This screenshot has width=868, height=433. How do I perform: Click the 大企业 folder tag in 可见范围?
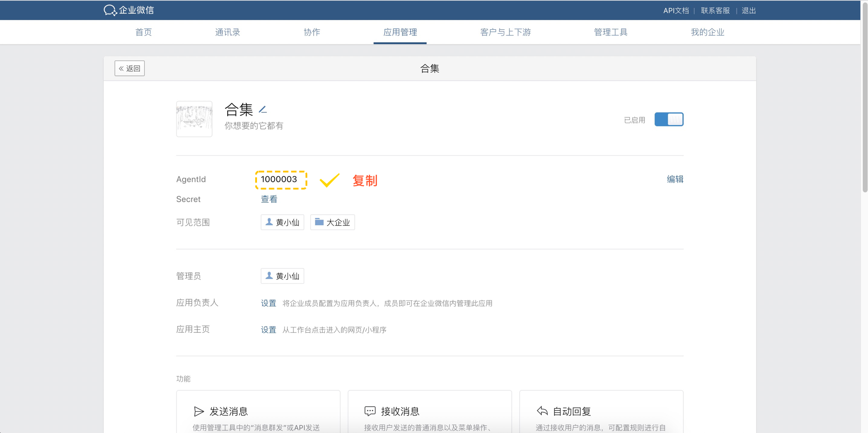click(332, 222)
